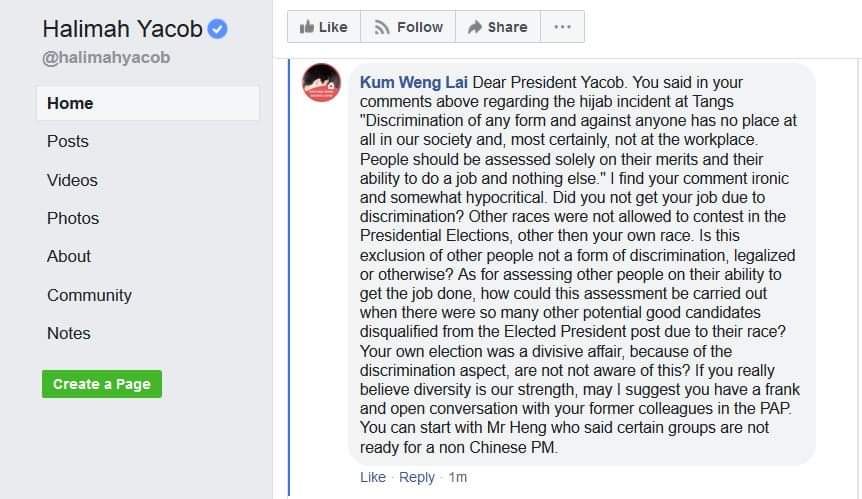This screenshot has height=499, width=862.
Task: Like the page using thumbs-up button
Action: click(323, 27)
